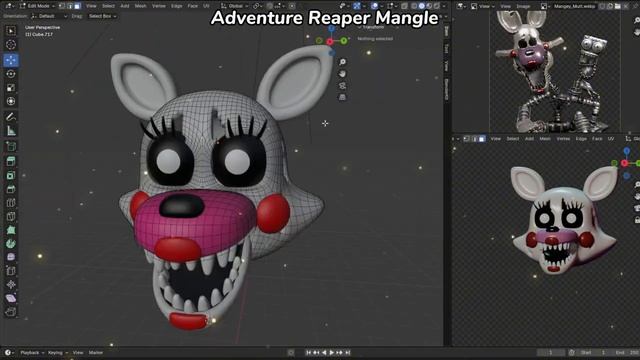
Task: Open the Global transform orientation dropdown
Action: click(234, 6)
